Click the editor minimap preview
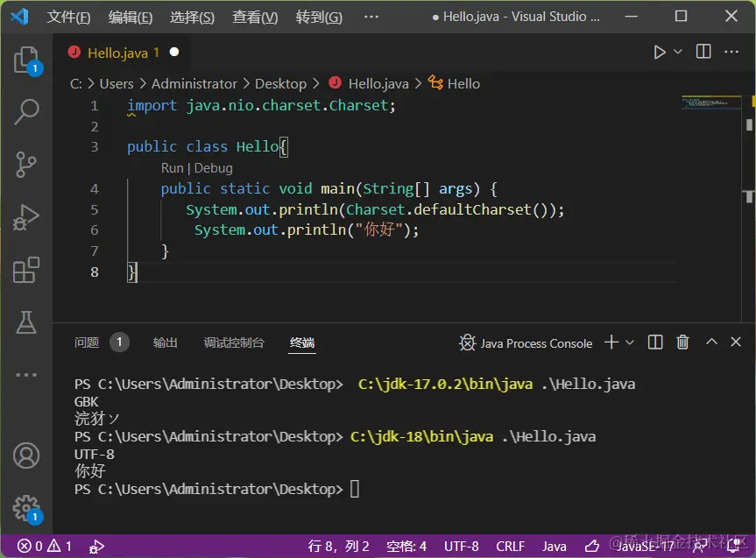Screen dimensions: 756x558 [x=711, y=102]
